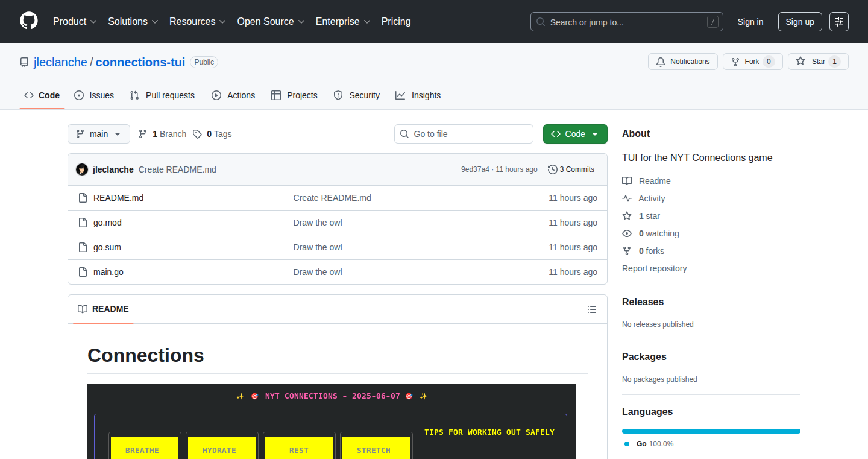This screenshot has height=459, width=868.
Task: Click the blue Go language dot
Action: (x=627, y=444)
